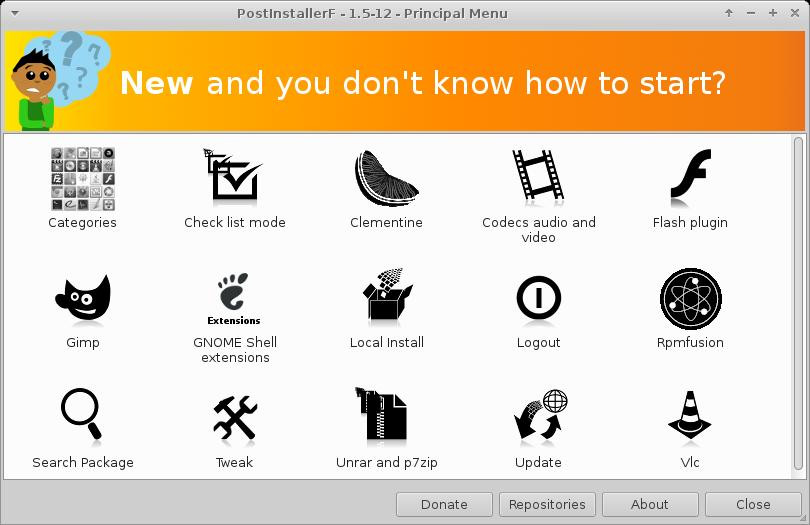Open the Repositories button
The image size is (810, 525).
click(x=547, y=504)
